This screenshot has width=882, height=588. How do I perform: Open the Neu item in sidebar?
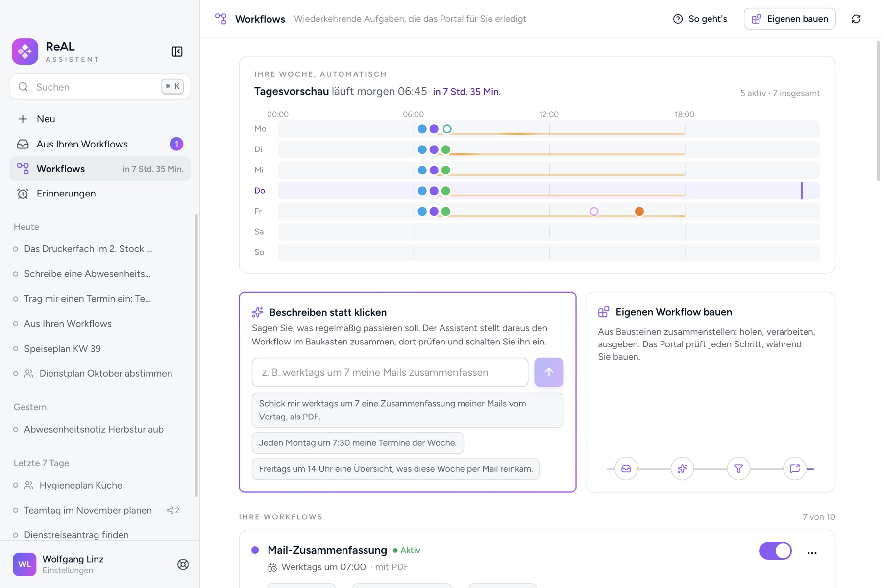point(100,119)
